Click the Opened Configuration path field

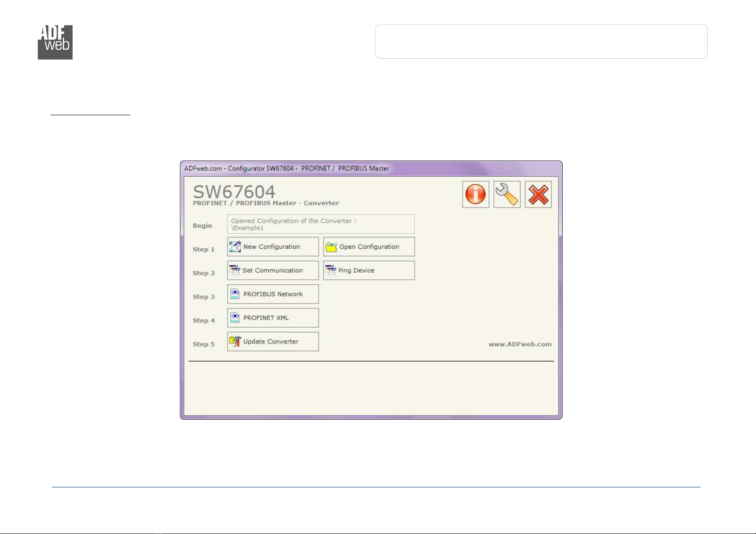[x=321, y=224]
